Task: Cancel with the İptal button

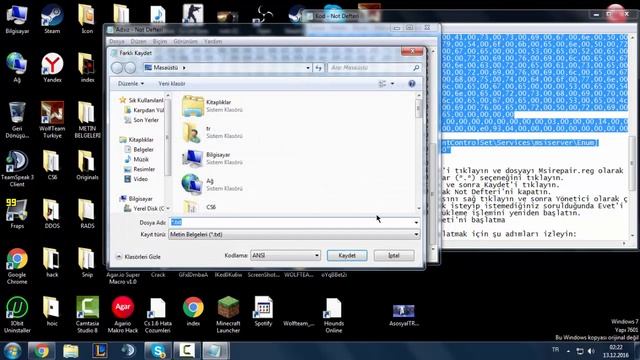Action: (x=394, y=256)
